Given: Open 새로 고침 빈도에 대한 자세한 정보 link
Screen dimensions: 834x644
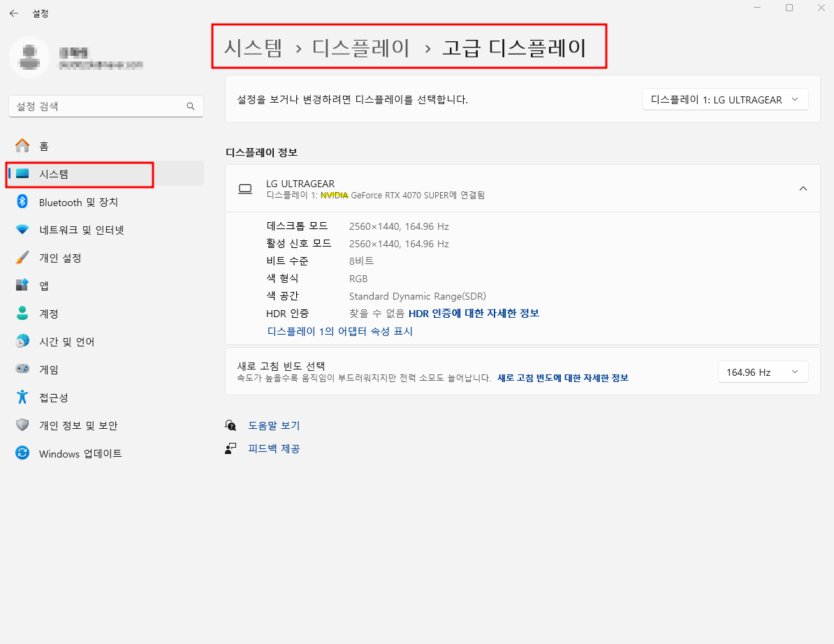Looking at the screenshot, I should tap(563, 378).
